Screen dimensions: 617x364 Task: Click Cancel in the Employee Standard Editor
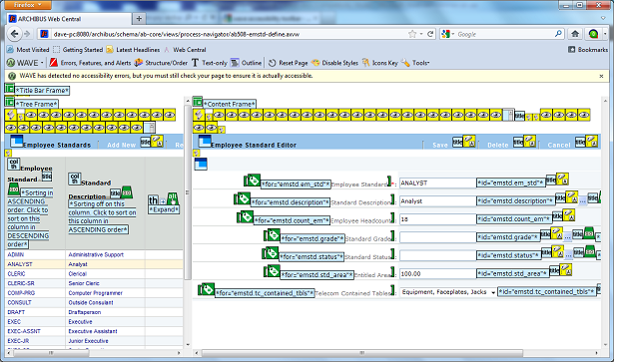(559, 145)
